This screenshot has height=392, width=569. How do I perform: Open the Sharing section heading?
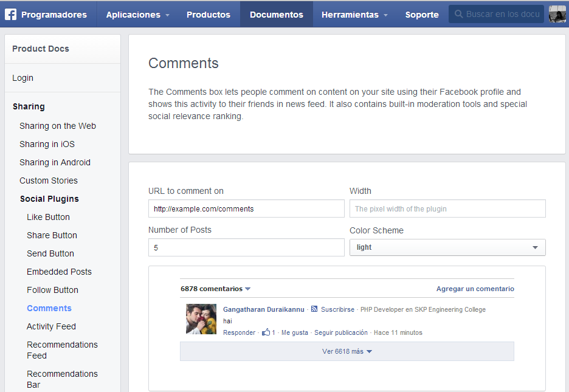(29, 106)
